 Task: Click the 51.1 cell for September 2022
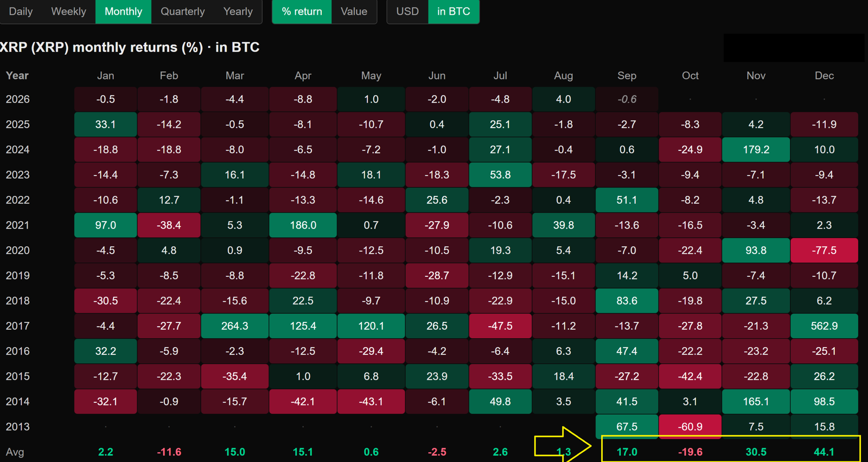[627, 200]
